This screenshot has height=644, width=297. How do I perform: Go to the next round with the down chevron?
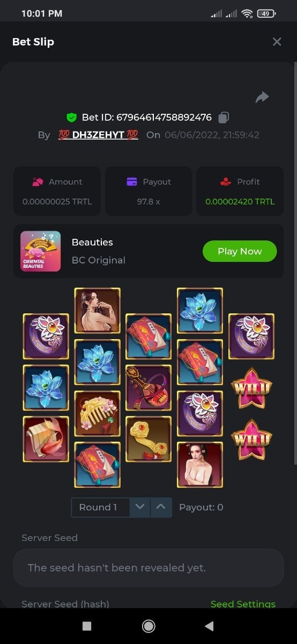pos(140,507)
